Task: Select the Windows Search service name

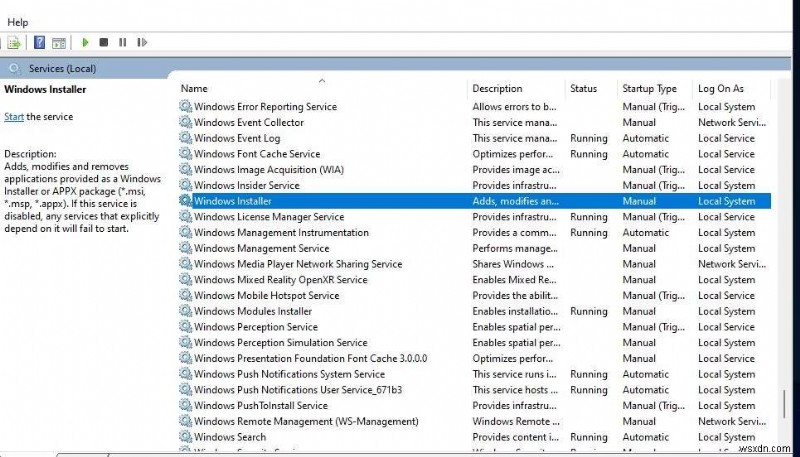Action: (x=230, y=438)
